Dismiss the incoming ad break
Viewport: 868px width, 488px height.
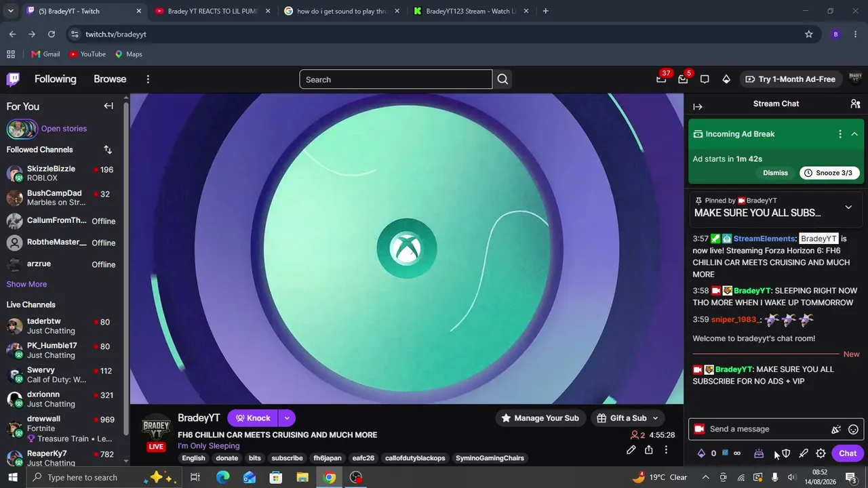point(775,173)
